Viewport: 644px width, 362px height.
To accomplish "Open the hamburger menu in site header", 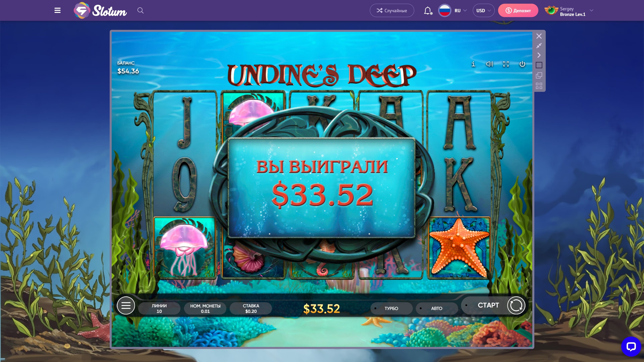I will 58,11.
